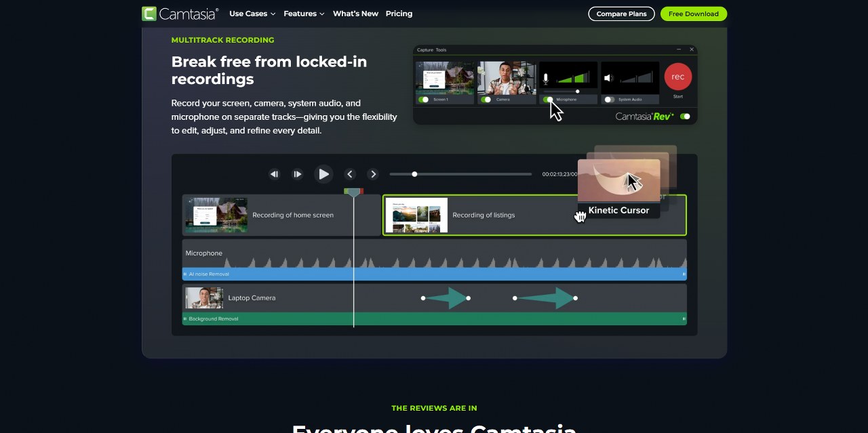Click the MULTITRACK RECORDING label
Viewport: 868px width, 433px height.
point(222,40)
